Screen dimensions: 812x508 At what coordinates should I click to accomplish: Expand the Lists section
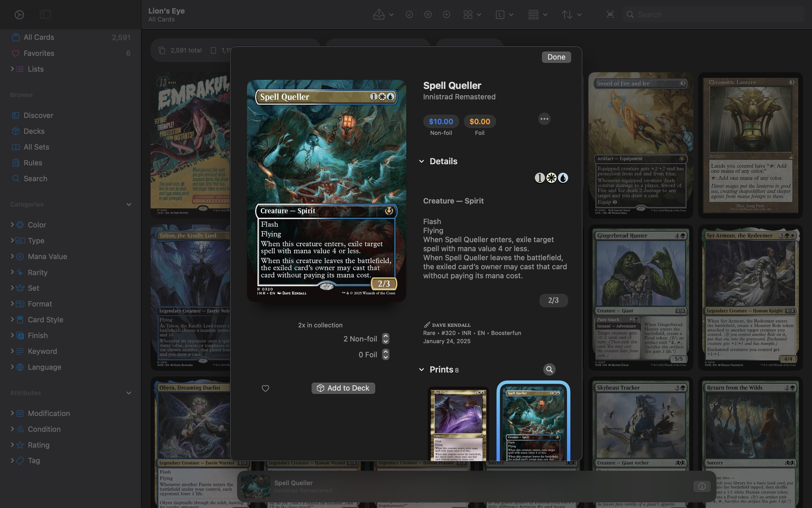12,69
